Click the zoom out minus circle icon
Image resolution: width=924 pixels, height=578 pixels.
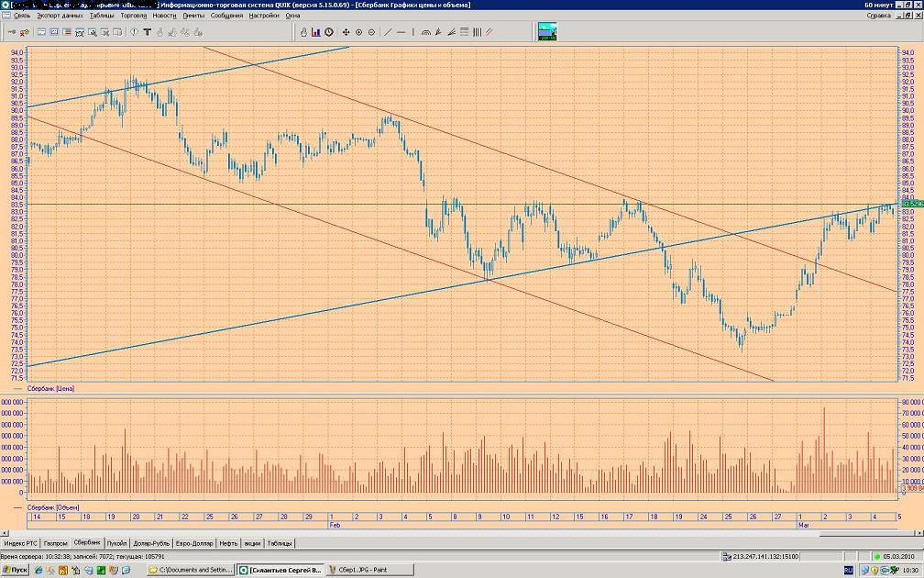371,32
